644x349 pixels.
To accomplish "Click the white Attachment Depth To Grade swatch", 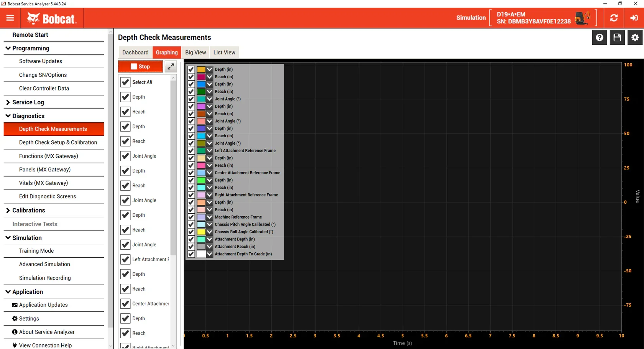I will click(x=201, y=254).
